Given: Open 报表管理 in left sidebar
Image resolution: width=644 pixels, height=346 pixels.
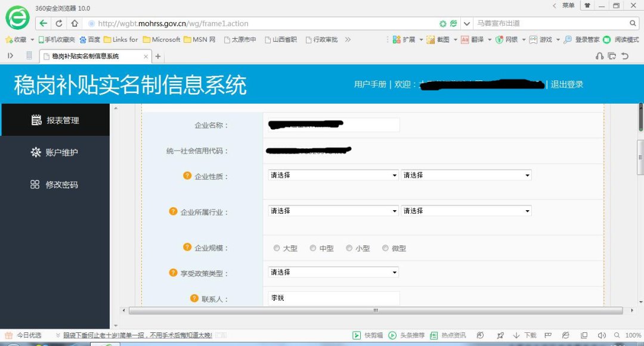Looking at the screenshot, I should click(x=55, y=120).
